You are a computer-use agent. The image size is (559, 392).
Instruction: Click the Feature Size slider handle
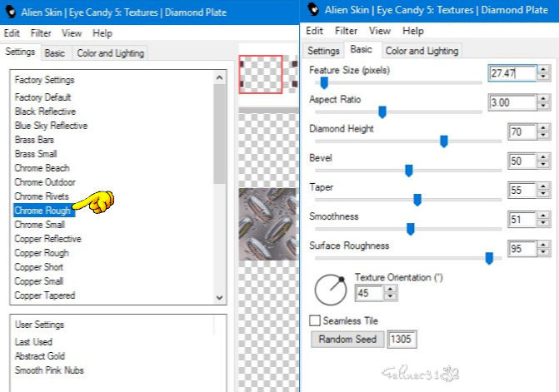click(324, 83)
